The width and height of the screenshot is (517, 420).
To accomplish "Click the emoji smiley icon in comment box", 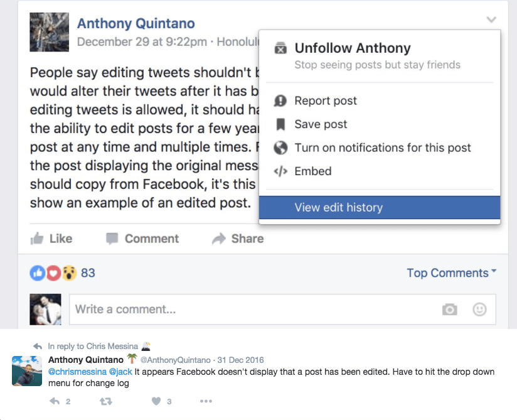I will click(479, 310).
